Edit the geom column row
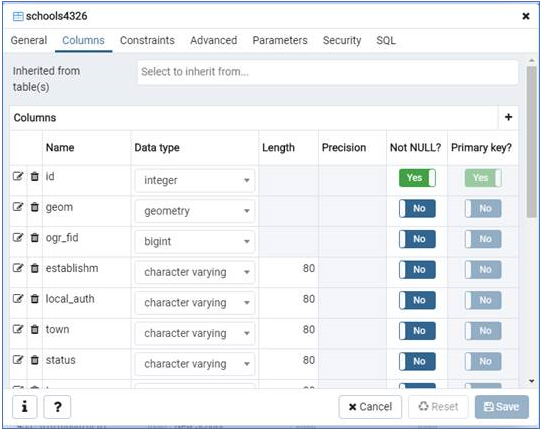The width and height of the screenshot is (542, 431). pyautogui.click(x=18, y=207)
